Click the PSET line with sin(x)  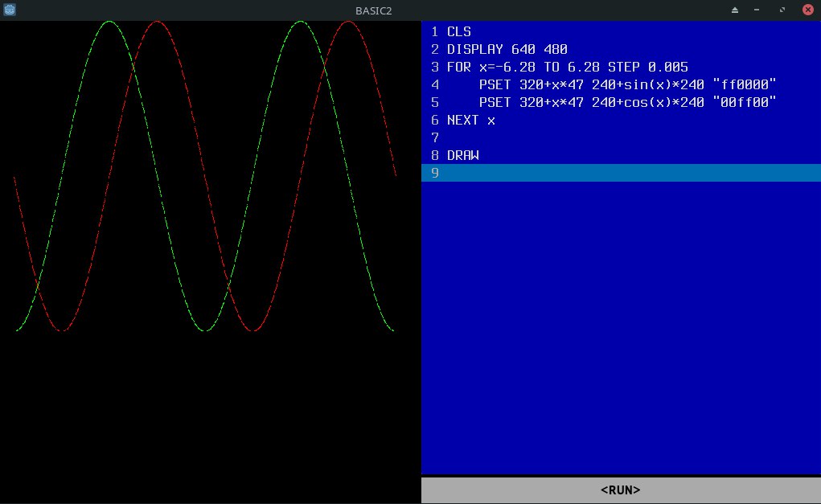pyautogui.click(x=621, y=84)
